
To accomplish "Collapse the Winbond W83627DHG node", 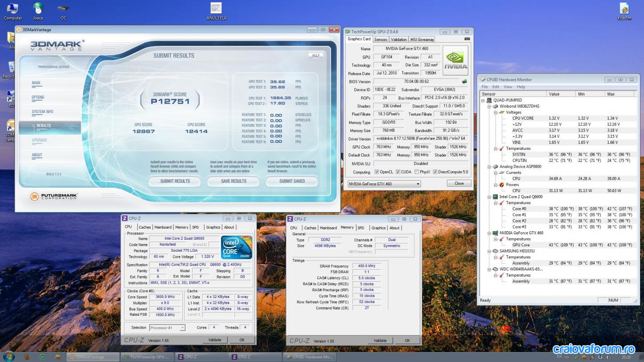I will 490,106.
